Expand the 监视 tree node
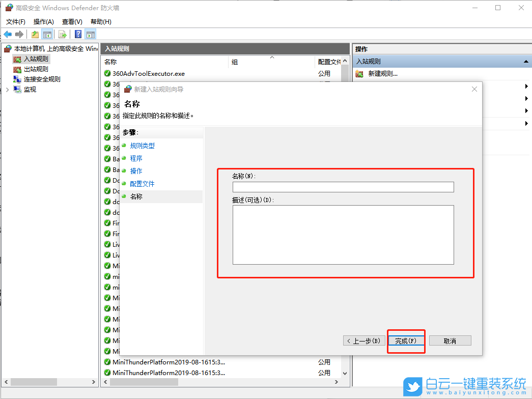The image size is (532, 399). click(7, 89)
